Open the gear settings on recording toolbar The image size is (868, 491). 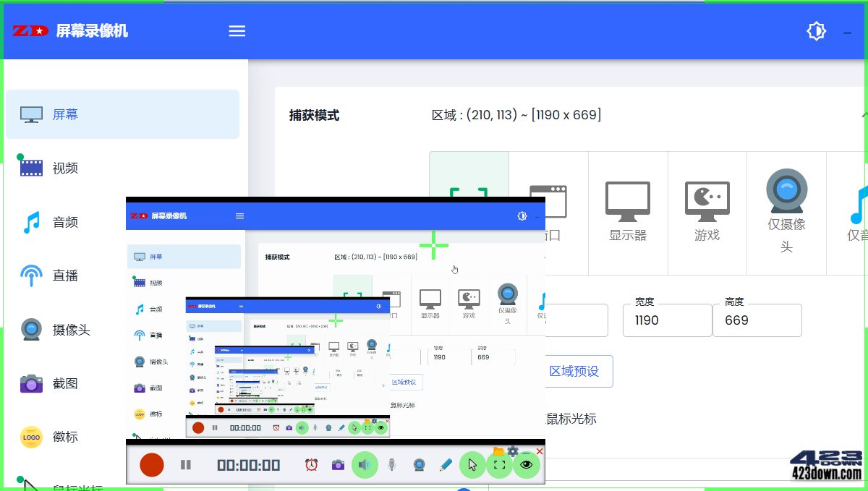pos(513,451)
